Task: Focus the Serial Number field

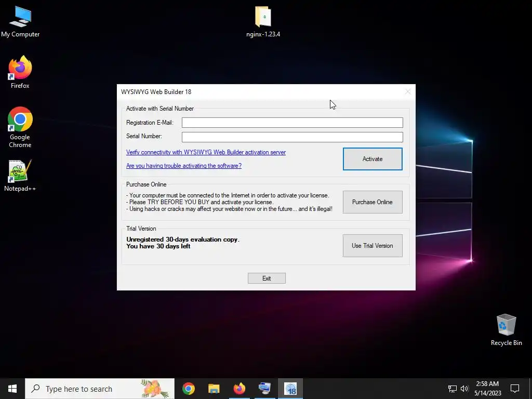Action: 292,137
